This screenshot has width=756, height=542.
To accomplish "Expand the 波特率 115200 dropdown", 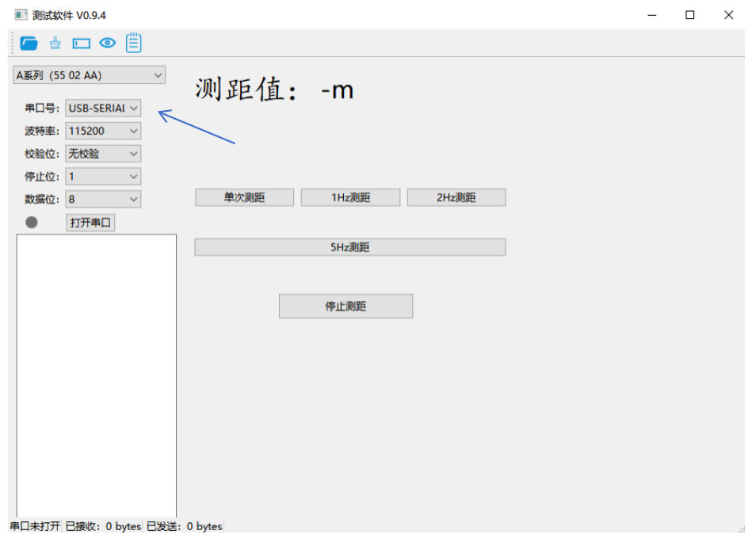I will tap(103, 131).
